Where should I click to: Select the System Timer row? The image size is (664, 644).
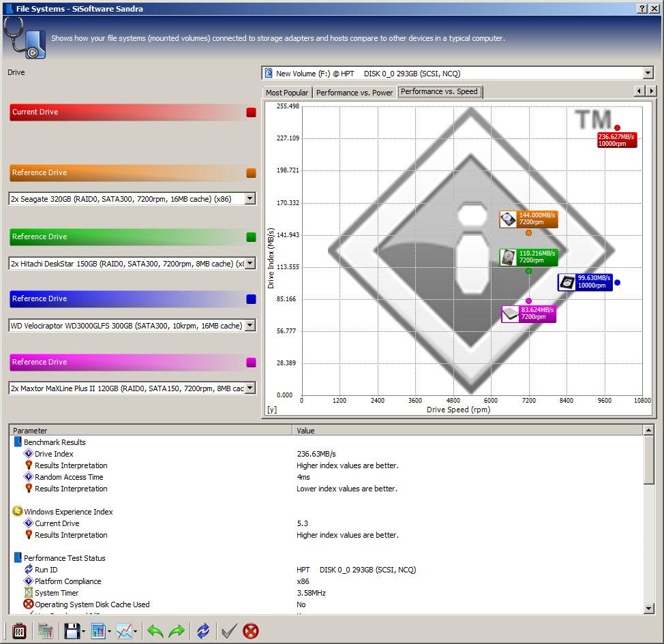point(326,593)
